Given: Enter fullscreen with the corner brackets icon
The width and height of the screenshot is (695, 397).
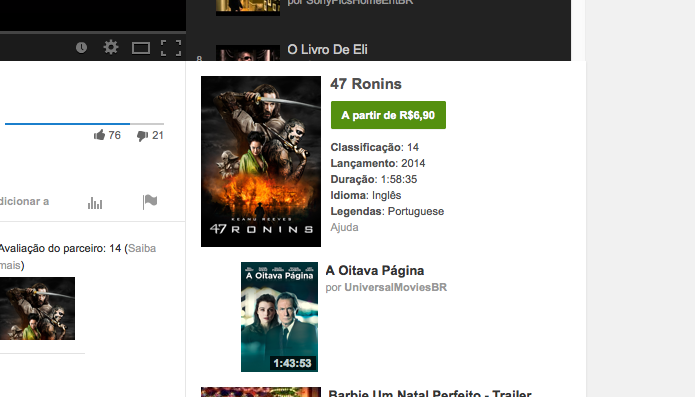Looking at the screenshot, I should point(171,48).
